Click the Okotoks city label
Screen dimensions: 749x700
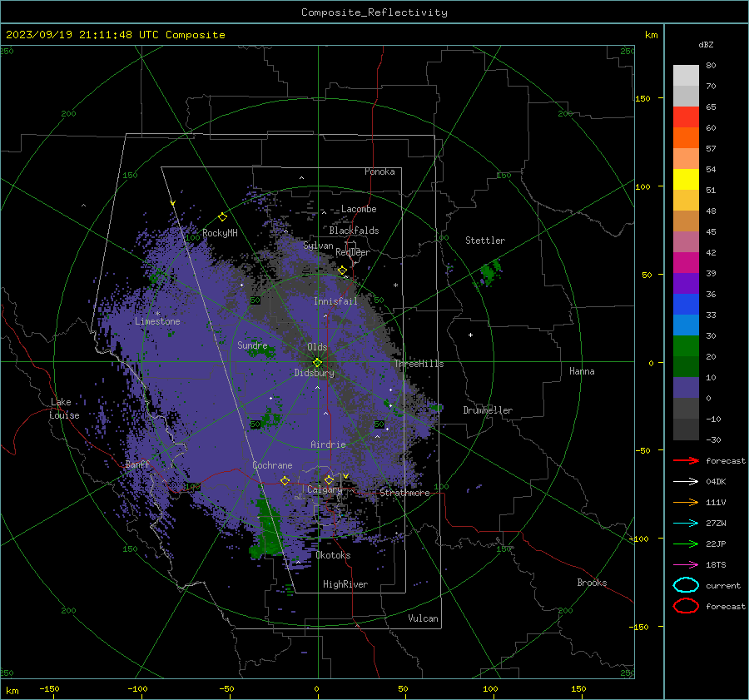(x=333, y=555)
